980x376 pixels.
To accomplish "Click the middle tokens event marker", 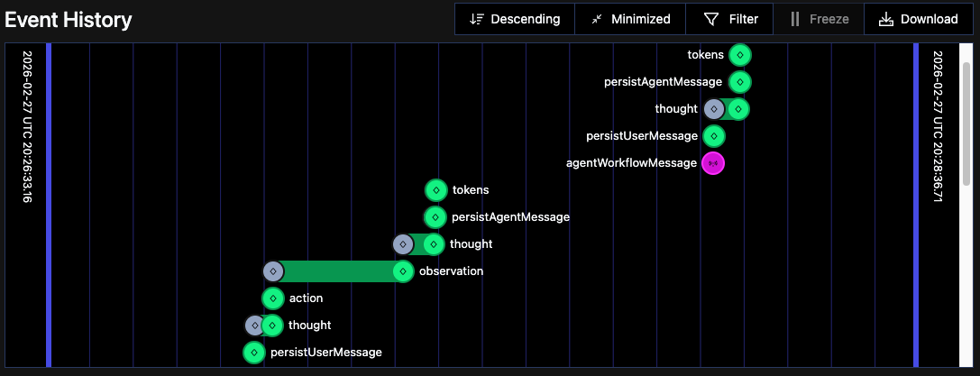I will pyautogui.click(x=436, y=190).
